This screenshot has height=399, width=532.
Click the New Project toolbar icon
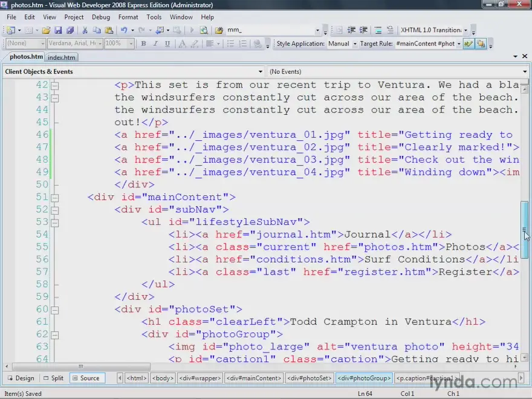11,30
